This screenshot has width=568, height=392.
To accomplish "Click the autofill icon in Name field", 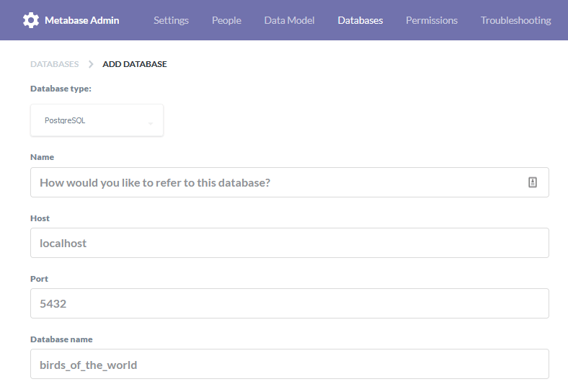I will click(533, 182).
